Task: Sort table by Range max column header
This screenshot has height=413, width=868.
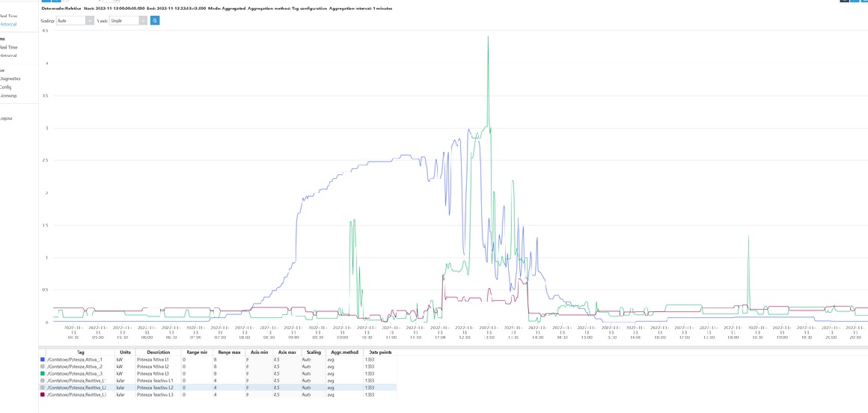Action: click(x=228, y=352)
